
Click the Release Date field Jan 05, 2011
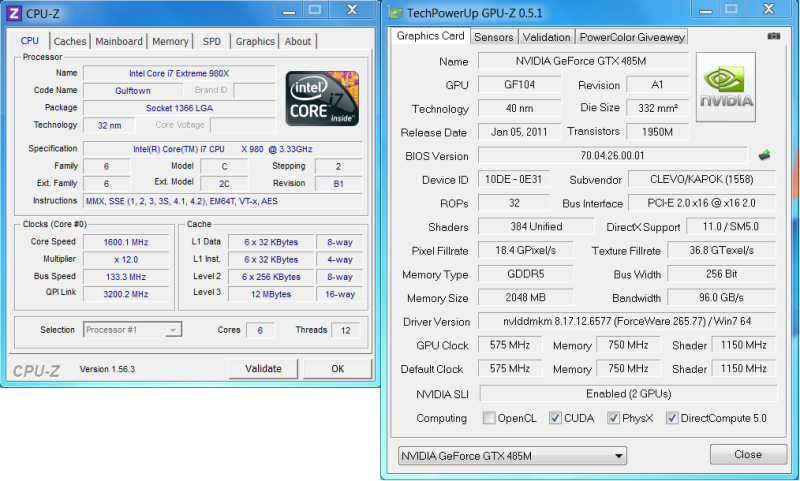click(x=519, y=132)
